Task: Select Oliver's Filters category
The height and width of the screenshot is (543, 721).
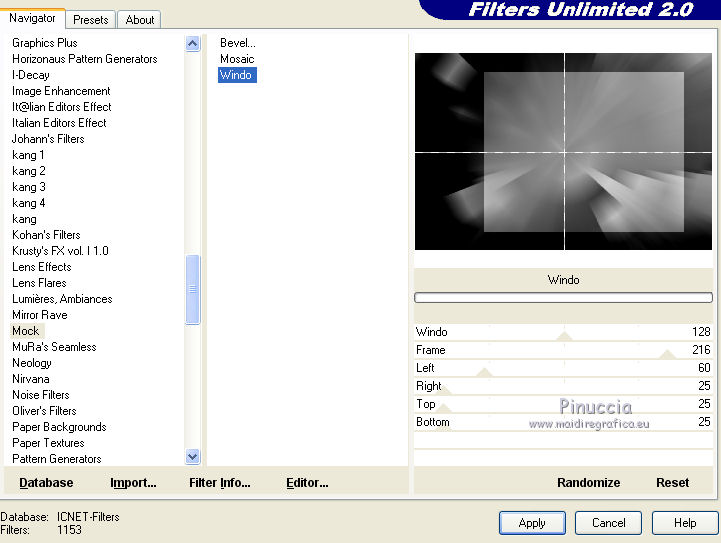Action: click(x=44, y=411)
